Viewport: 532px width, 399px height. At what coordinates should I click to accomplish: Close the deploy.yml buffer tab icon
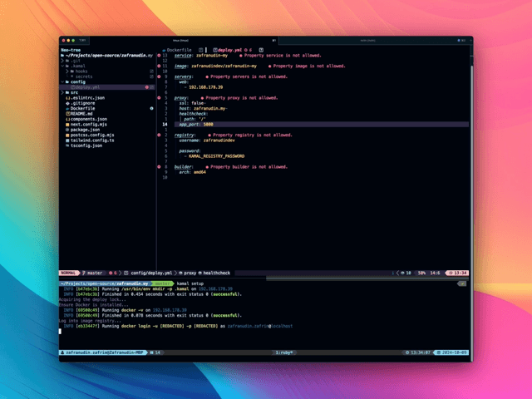click(261, 50)
